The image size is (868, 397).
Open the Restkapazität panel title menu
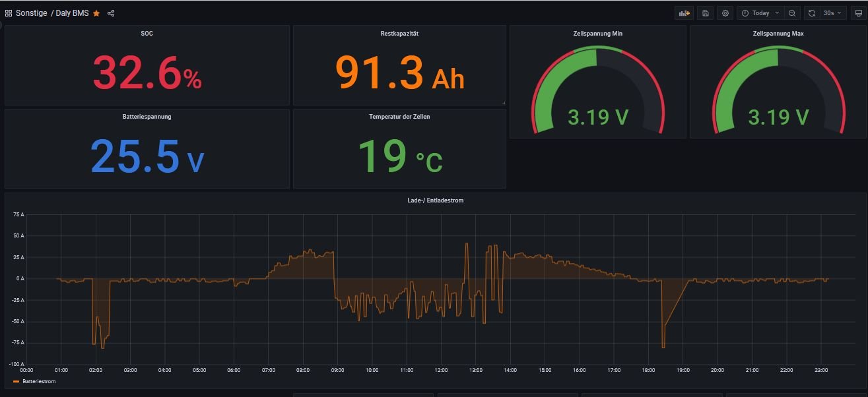[399, 33]
